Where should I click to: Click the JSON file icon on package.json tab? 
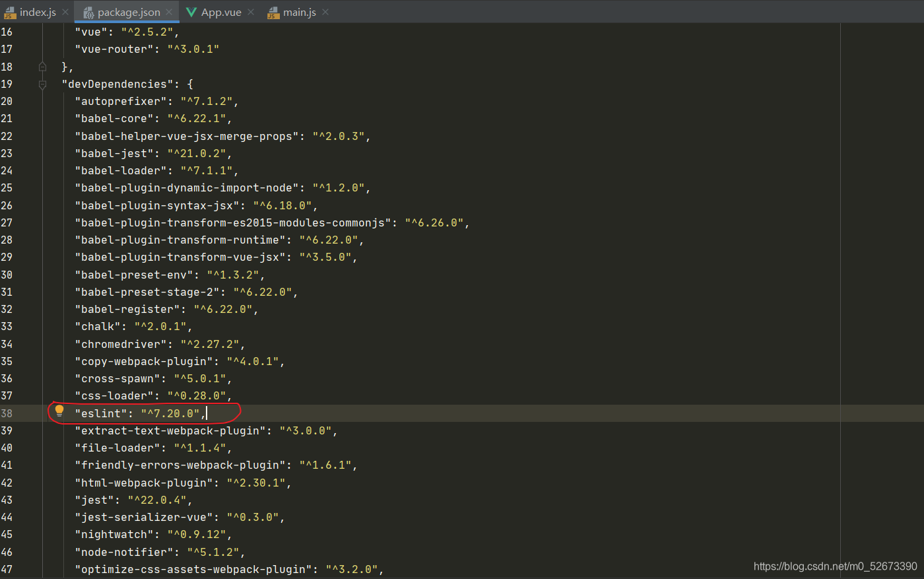pos(88,13)
